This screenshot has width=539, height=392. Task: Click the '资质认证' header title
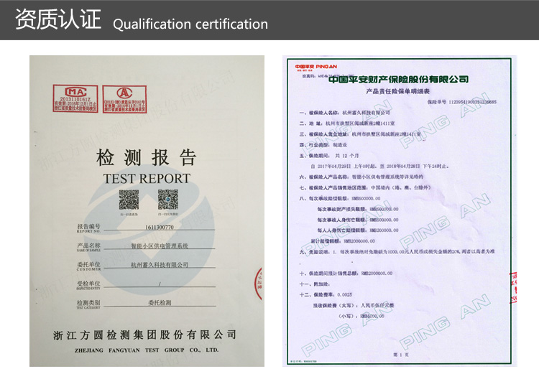[x=58, y=19]
